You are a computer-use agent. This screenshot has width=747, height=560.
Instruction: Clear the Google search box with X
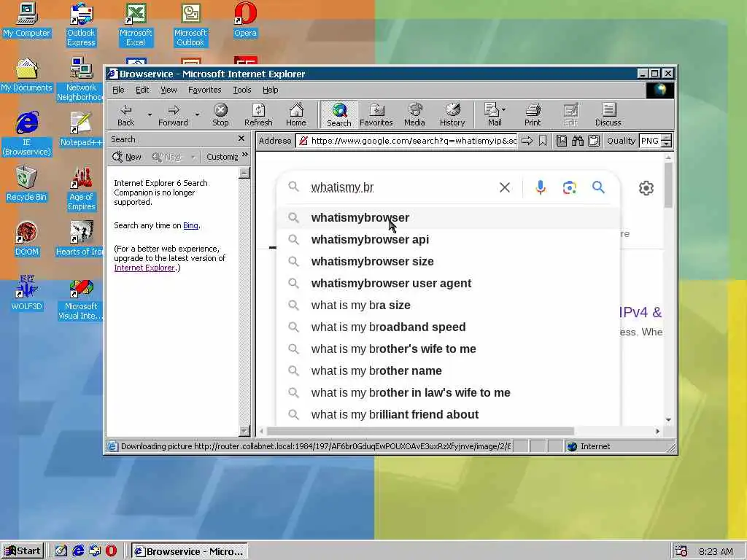(505, 187)
